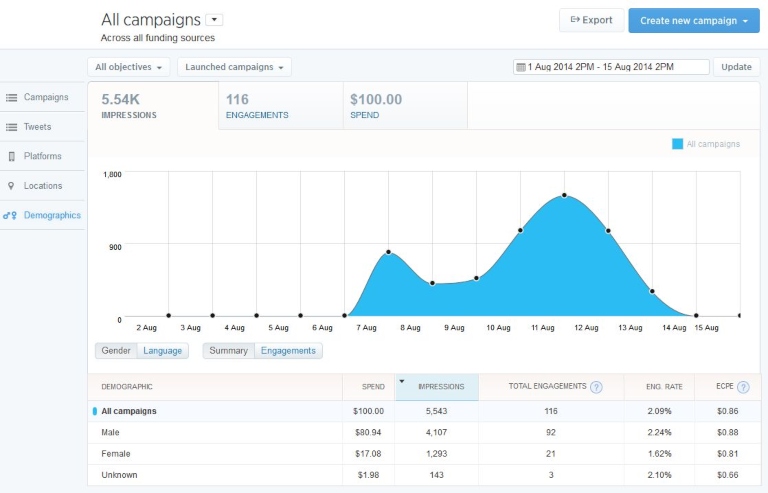Click the Campaigns list icon in sidebar

click(12, 98)
